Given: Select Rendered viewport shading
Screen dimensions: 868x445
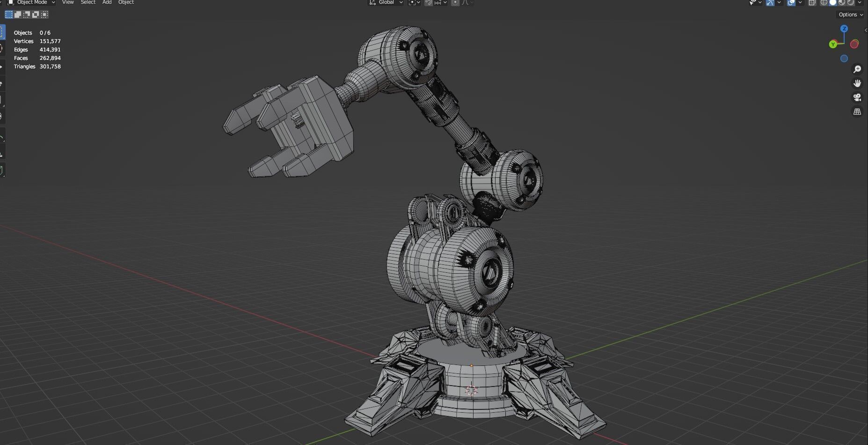Looking at the screenshot, I should click(850, 2).
